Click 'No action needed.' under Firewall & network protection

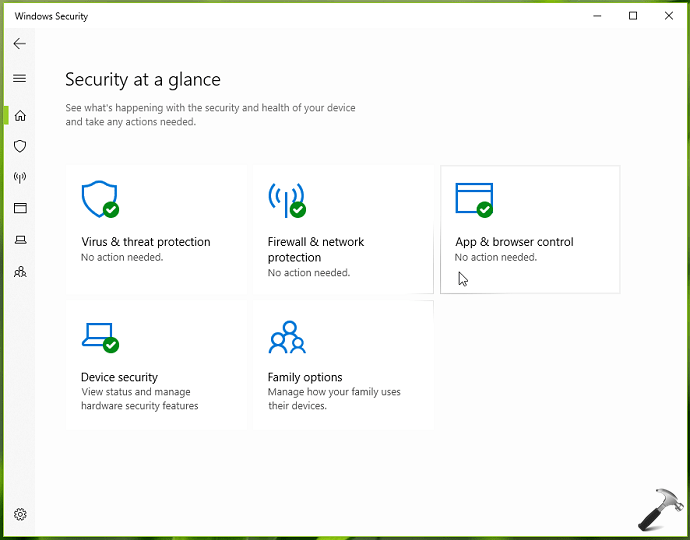[309, 273]
